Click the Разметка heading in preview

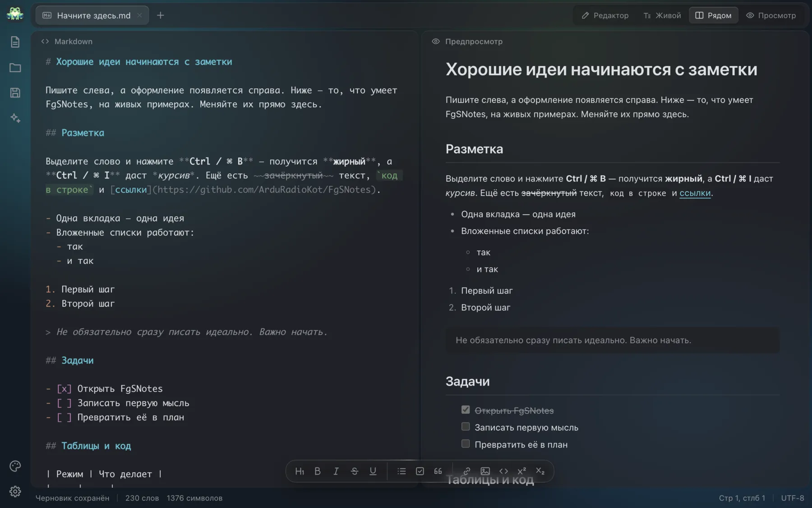pyautogui.click(x=474, y=149)
